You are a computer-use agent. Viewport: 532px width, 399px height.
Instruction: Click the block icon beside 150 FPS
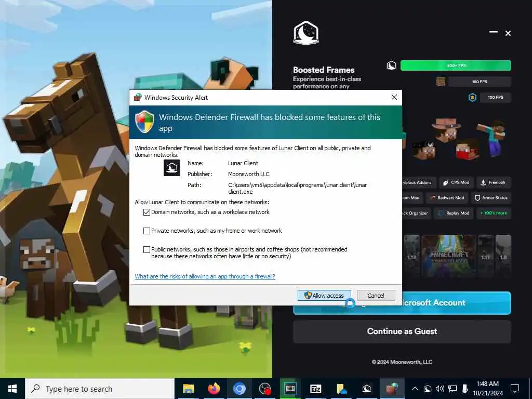pyautogui.click(x=441, y=82)
